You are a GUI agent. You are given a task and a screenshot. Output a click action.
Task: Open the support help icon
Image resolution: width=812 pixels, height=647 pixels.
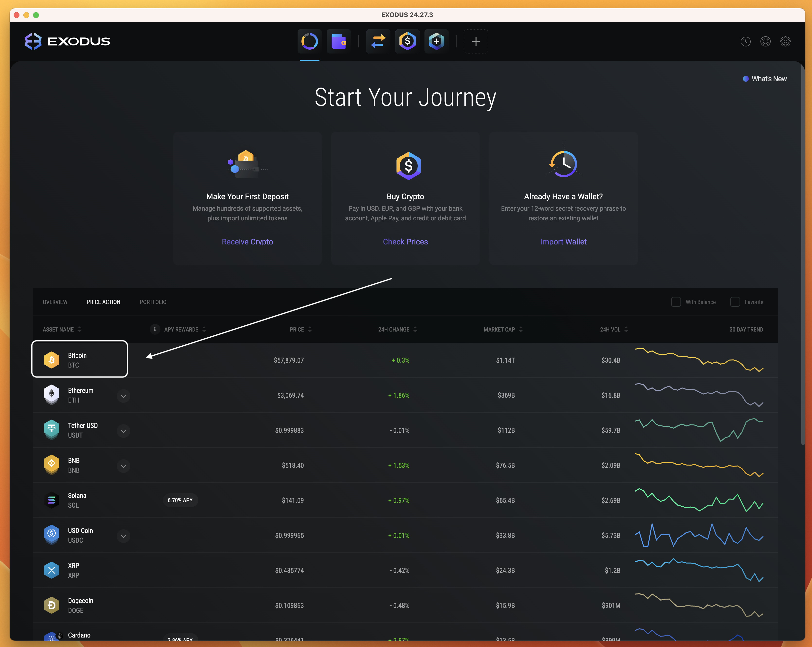[x=765, y=41]
